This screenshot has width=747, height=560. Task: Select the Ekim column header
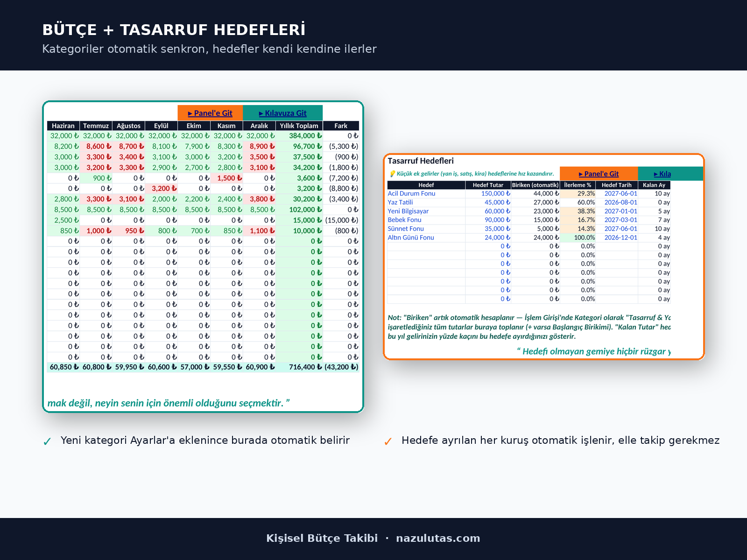point(194,126)
